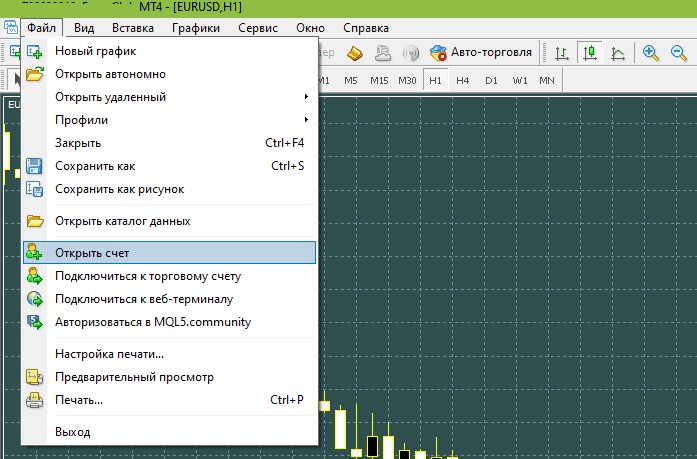Choose Закрыть Ctrl+F4 entry
This screenshot has width=697, height=459.
click(169, 143)
